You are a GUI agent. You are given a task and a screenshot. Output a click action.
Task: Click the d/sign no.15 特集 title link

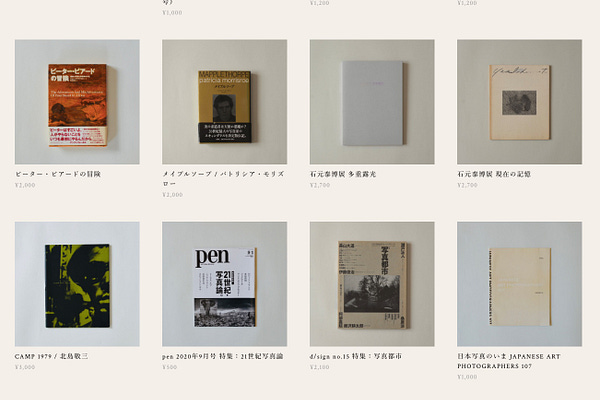pyautogui.click(x=356, y=356)
